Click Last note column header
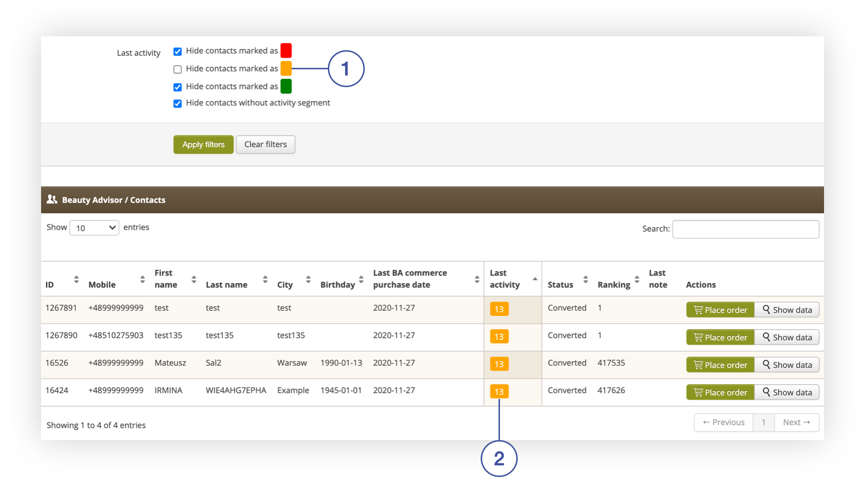 658,279
